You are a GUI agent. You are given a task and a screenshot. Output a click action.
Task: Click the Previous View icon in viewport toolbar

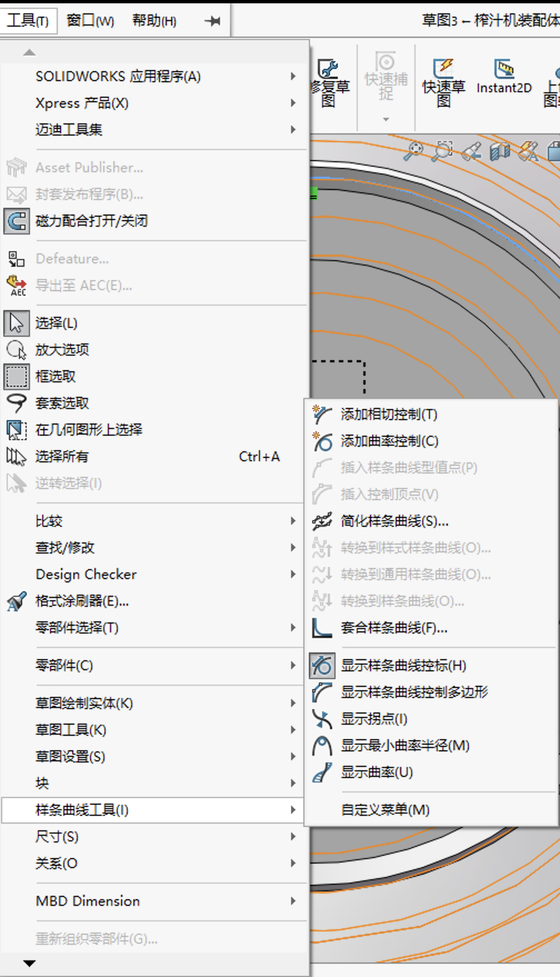[471, 151]
